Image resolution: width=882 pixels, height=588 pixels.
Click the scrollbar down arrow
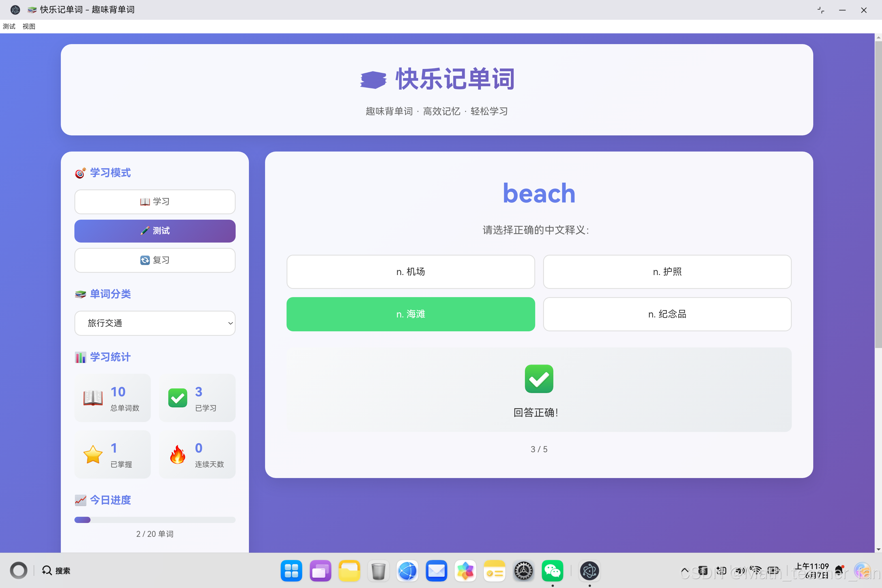click(878, 549)
